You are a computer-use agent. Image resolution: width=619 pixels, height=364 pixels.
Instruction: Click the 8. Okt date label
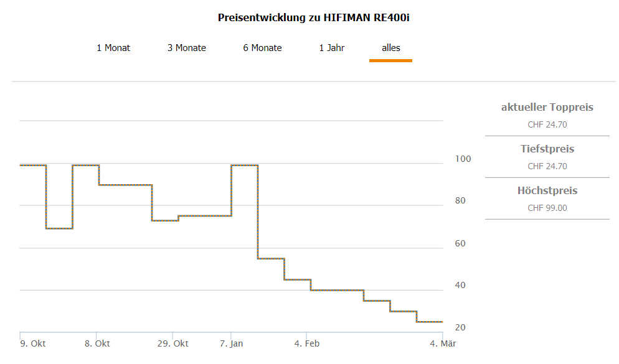pyautogui.click(x=98, y=343)
